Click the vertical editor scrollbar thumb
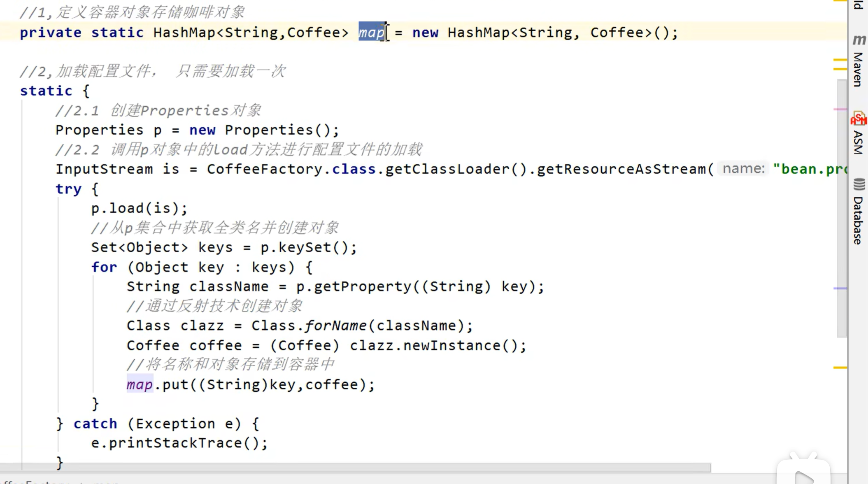The width and height of the screenshot is (868, 484). (x=842, y=206)
